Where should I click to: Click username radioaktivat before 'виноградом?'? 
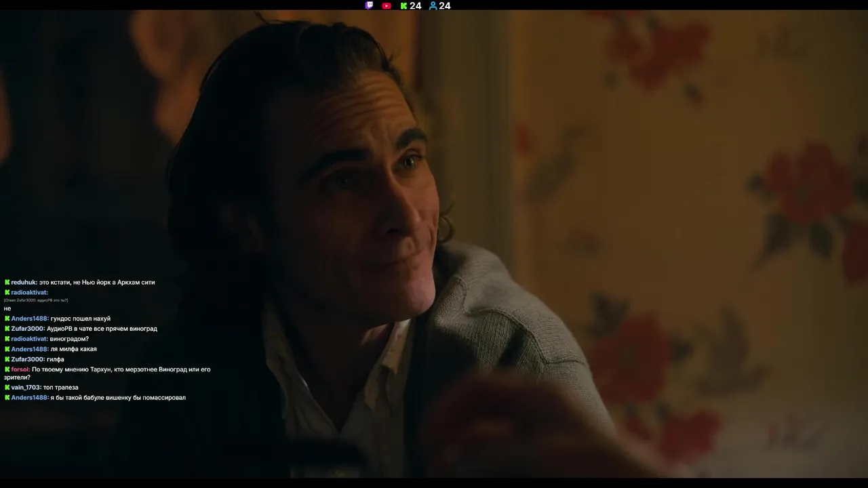[30, 339]
